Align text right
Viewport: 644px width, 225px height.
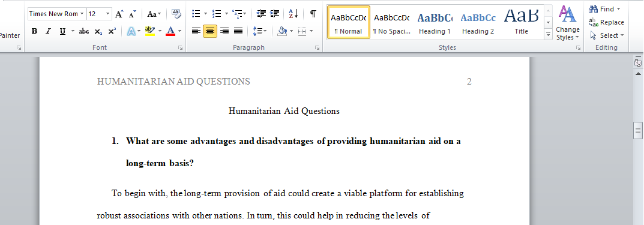tap(224, 31)
